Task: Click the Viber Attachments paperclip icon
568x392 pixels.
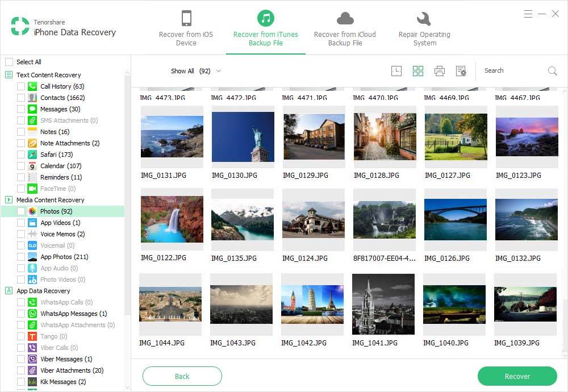Action: [x=32, y=370]
